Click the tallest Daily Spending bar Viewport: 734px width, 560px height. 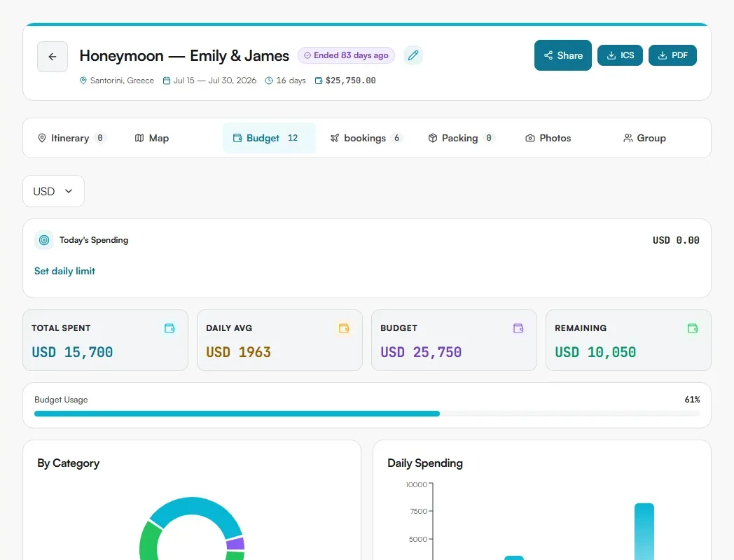(644, 531)
